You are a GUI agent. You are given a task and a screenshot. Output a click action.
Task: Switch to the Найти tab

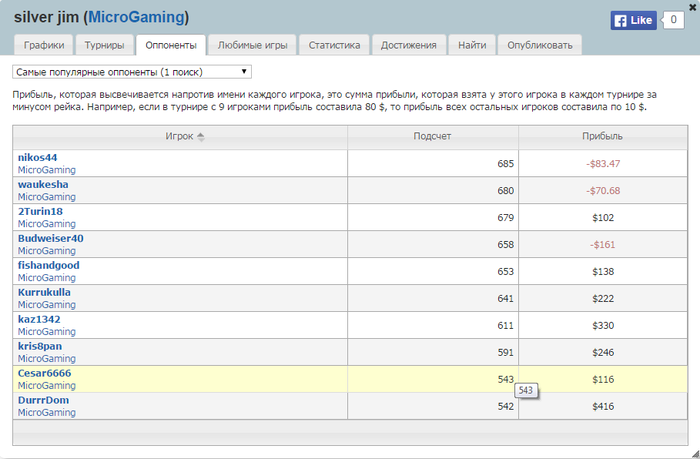[472, 45]
